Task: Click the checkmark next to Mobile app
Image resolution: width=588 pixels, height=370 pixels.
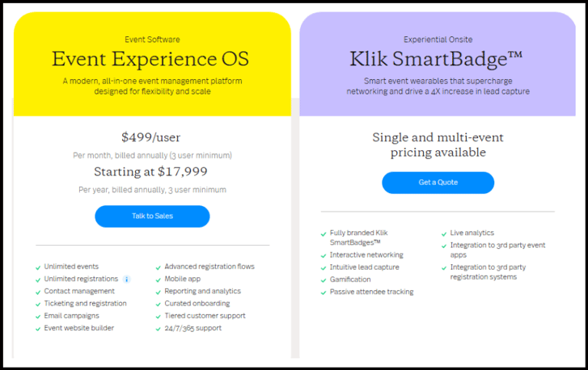Action: pos(158,279)
